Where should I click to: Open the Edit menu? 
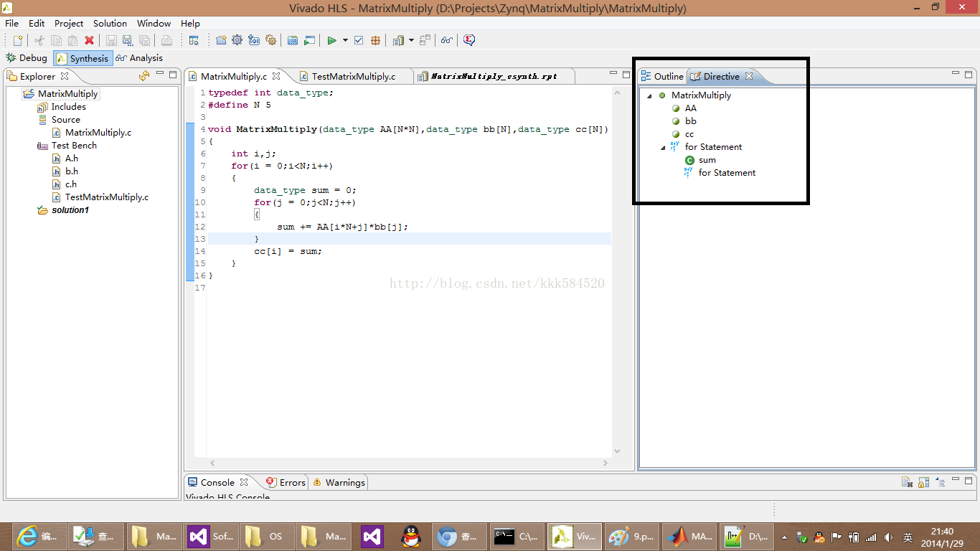click(37, 23)
